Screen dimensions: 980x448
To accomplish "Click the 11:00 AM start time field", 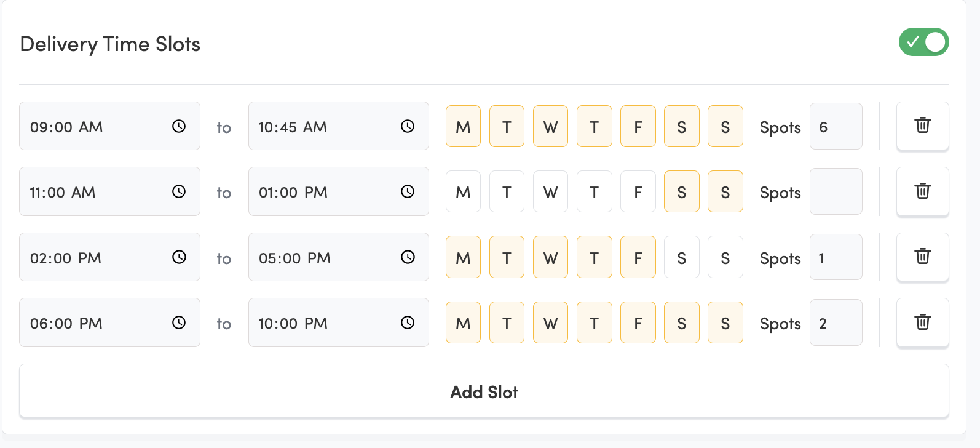I will click(x=92, y=191).
